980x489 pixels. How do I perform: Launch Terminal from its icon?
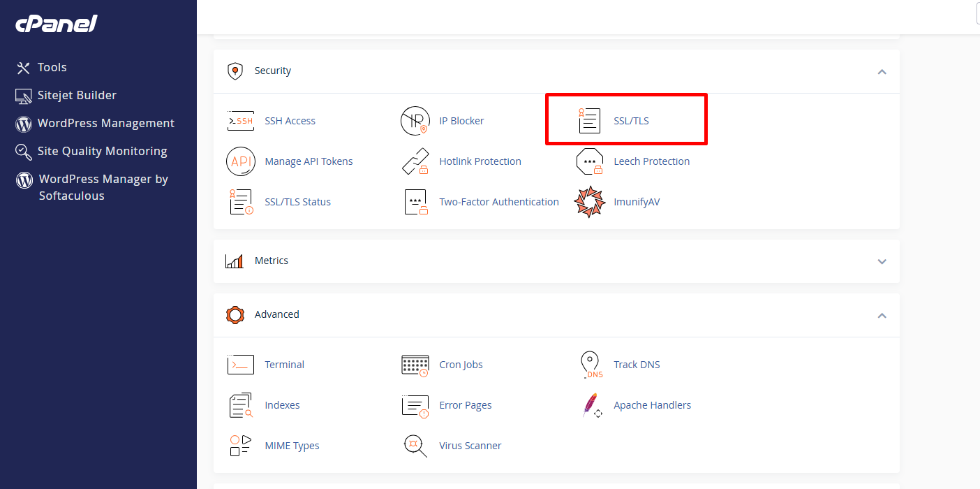pos(241,365)
